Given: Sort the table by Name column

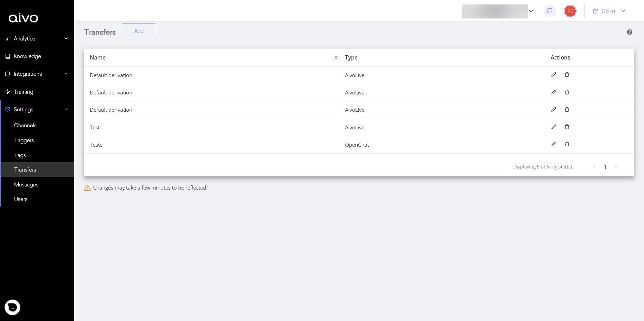Looking at the screenshot, I should tap(336, 58).
